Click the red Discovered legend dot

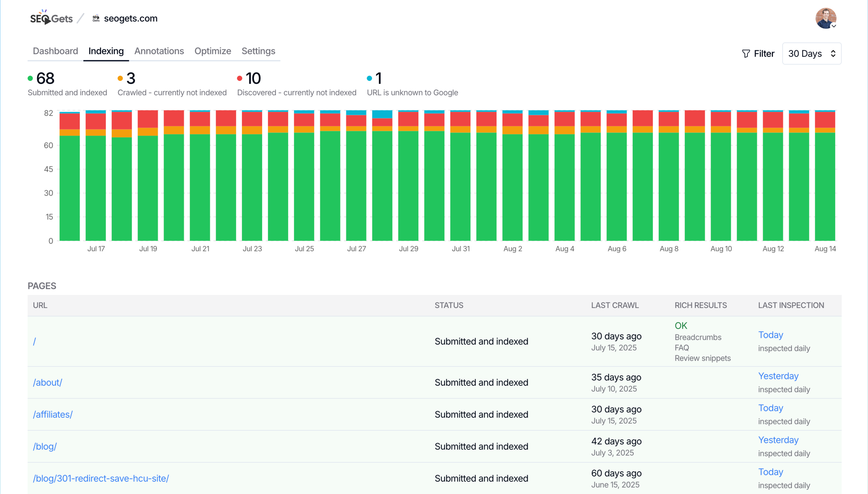(x=240, y=78)
